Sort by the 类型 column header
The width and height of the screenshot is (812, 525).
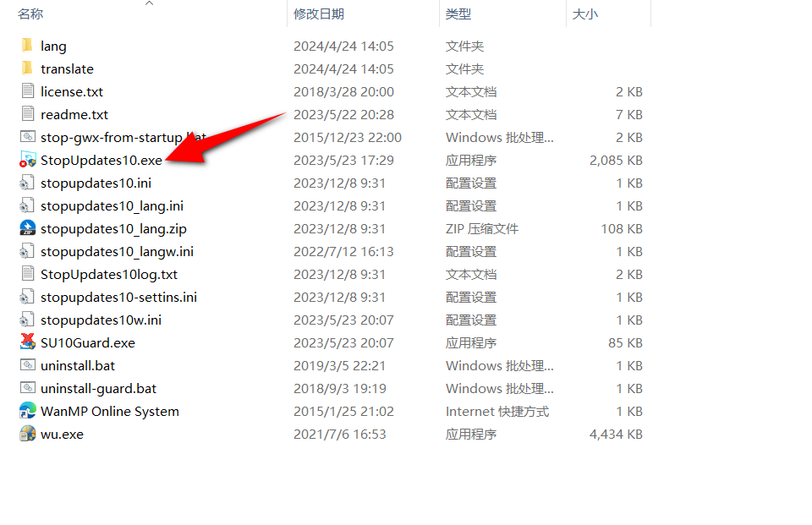point(458,14)
